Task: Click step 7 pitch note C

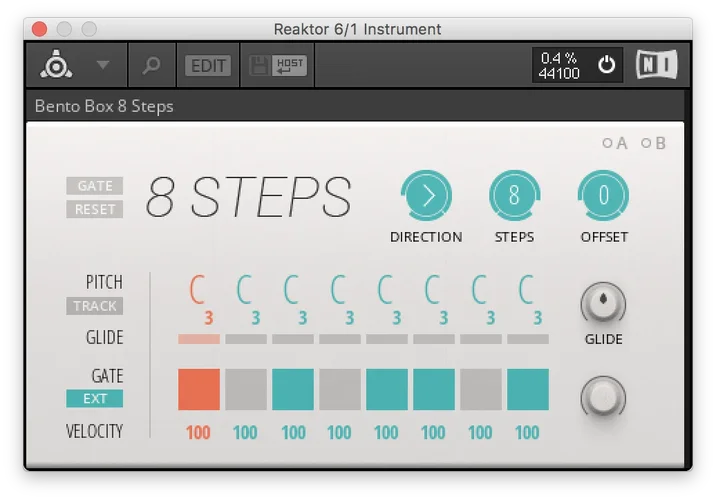Action: (480, 289)
